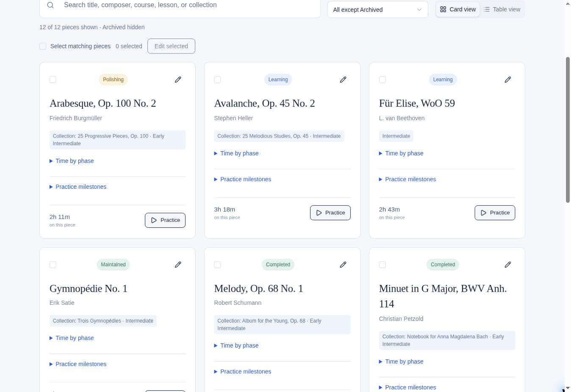The height and width of the screenshot is (392, 571).
Task: Switch to Card view
Action: click(458, 9)
